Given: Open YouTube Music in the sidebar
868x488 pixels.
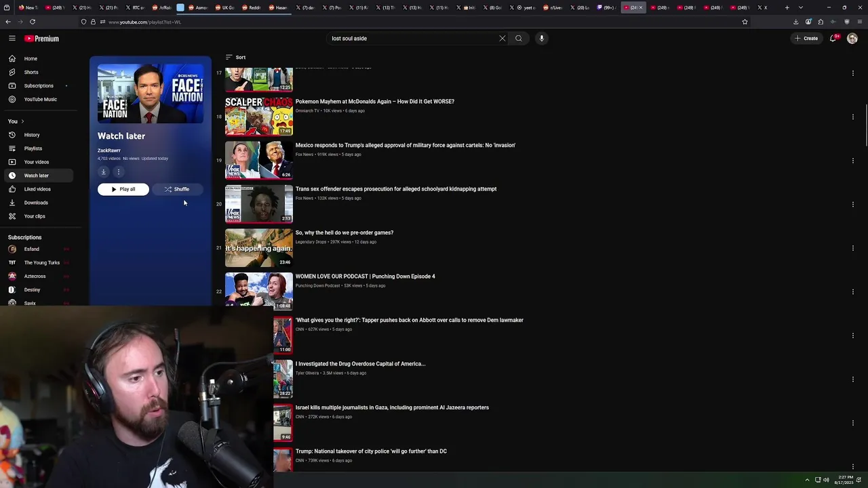Looking at the screenshot, I should [39, 100].
